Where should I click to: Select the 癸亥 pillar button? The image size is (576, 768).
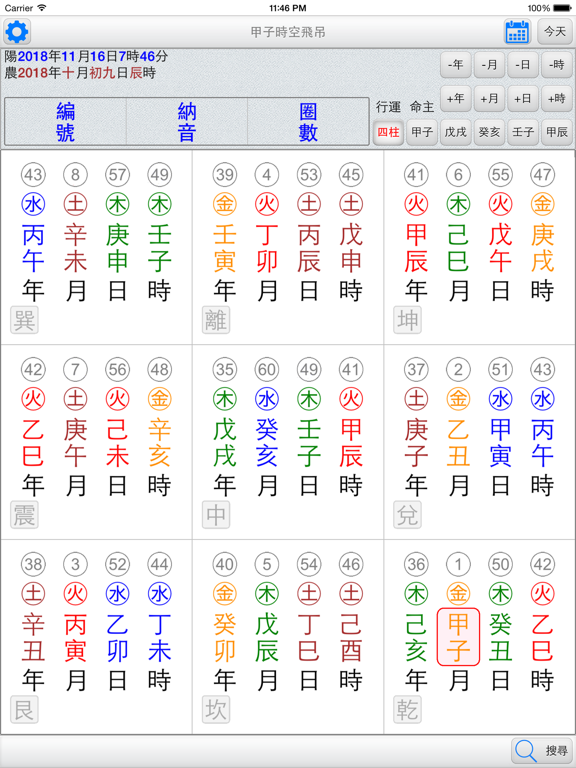point(489,132)
